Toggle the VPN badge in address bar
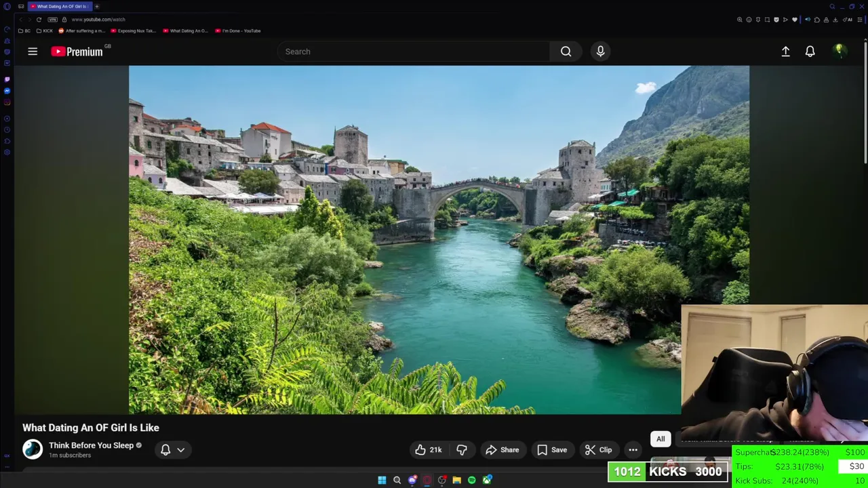The image size is (868, 488). (52, 20)
